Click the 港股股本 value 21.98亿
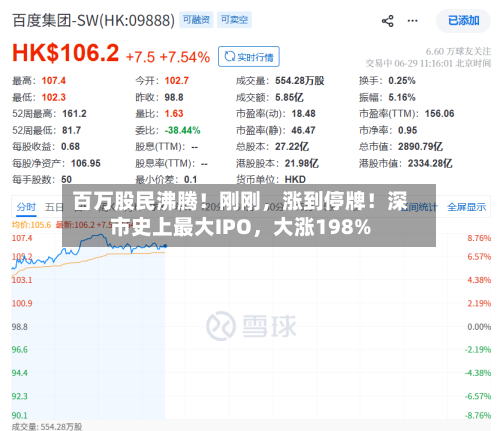Screen dimensions: 500x431 tap(302, 163)
